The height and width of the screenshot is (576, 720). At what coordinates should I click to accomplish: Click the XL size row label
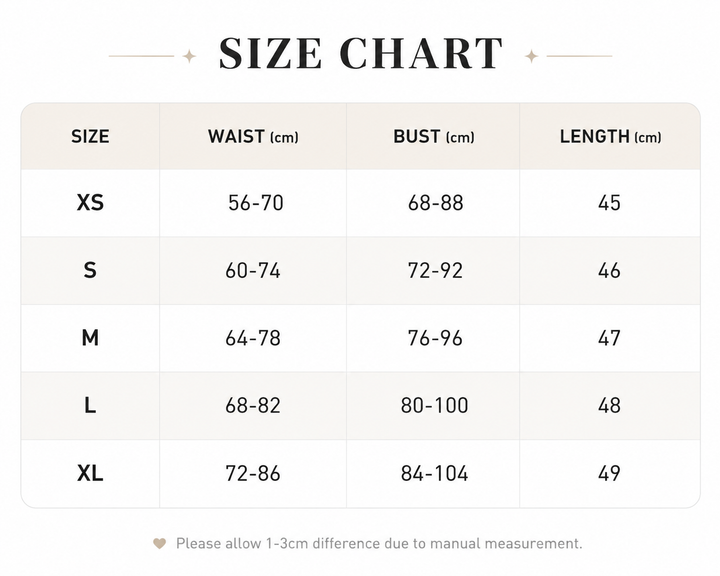click(x=90, y=473)
